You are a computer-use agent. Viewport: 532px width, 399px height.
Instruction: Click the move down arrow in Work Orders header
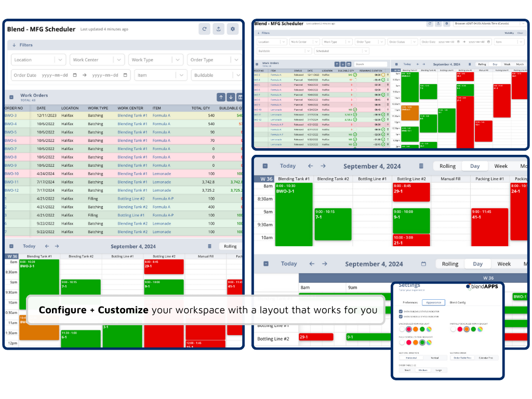231,97
